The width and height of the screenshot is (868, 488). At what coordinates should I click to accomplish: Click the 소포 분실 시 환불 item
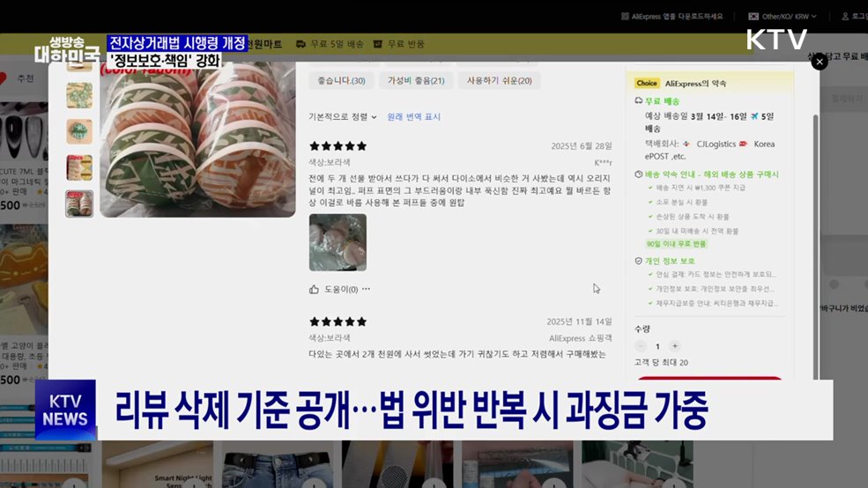coord(681,202)
